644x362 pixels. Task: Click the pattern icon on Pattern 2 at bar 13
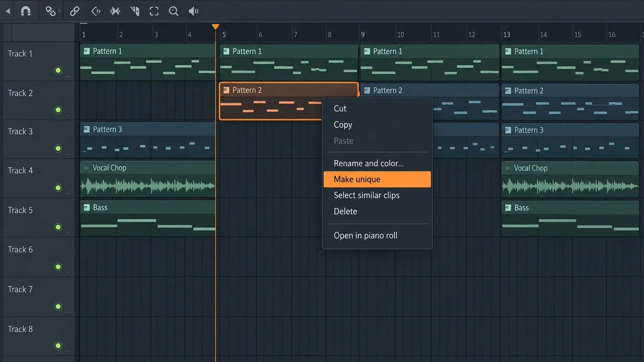click(x=508, y=91)
